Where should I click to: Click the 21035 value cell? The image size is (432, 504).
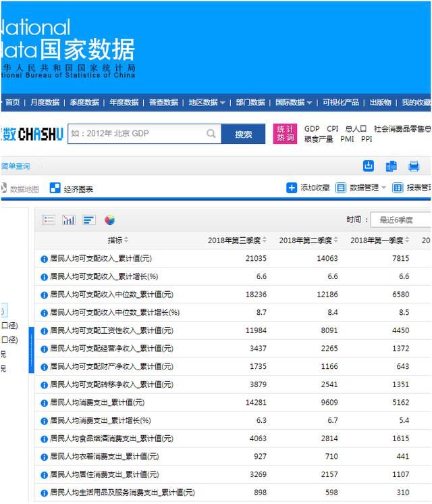(x=256, y=259)
